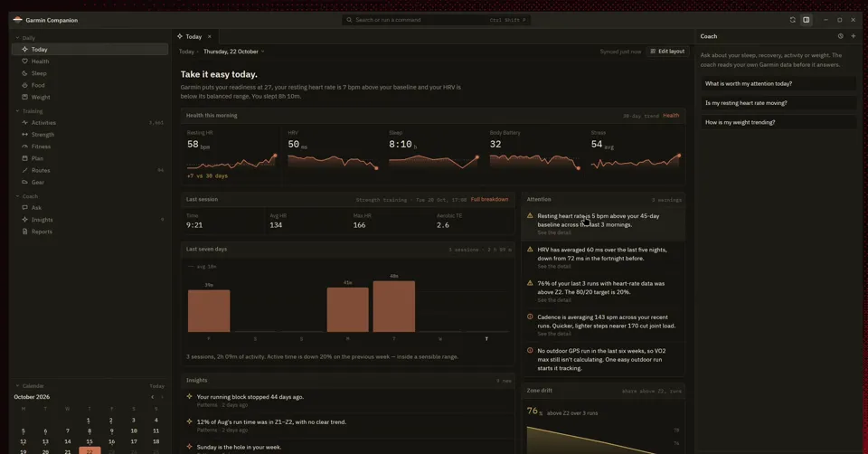Ask coach 'What is worth my attention today?'

click(x=778, y=83)
